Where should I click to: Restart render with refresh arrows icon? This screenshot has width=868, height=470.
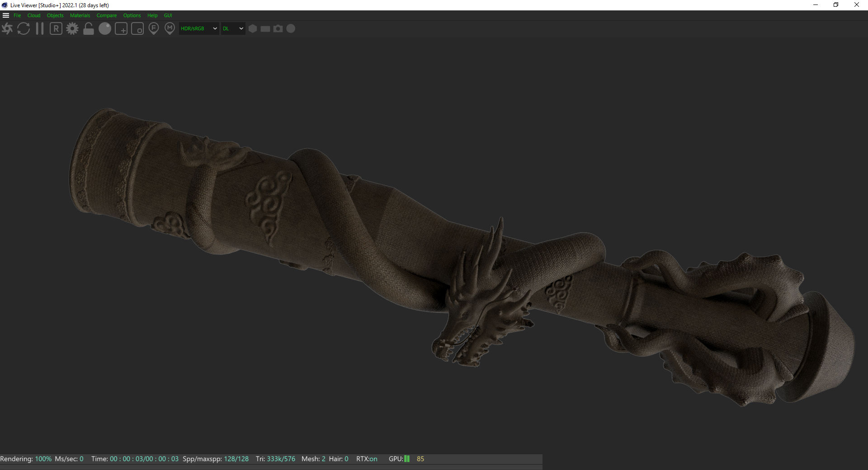tap(24, 29)
